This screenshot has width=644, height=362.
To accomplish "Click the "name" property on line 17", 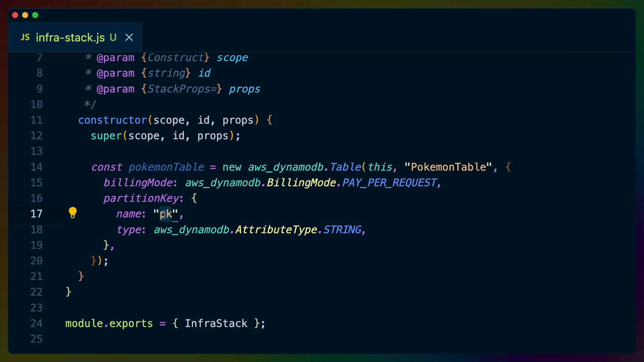I will pyautogui.click(x=128, y=214).
